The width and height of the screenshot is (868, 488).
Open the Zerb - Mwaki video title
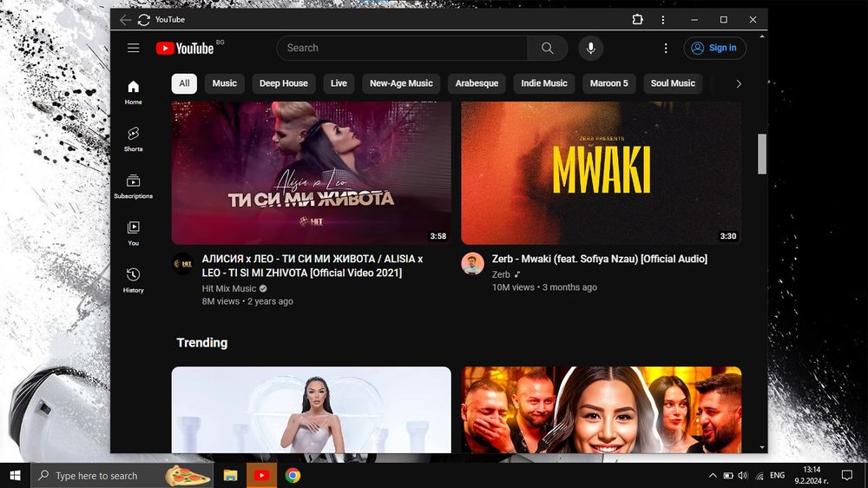(600, 259)
